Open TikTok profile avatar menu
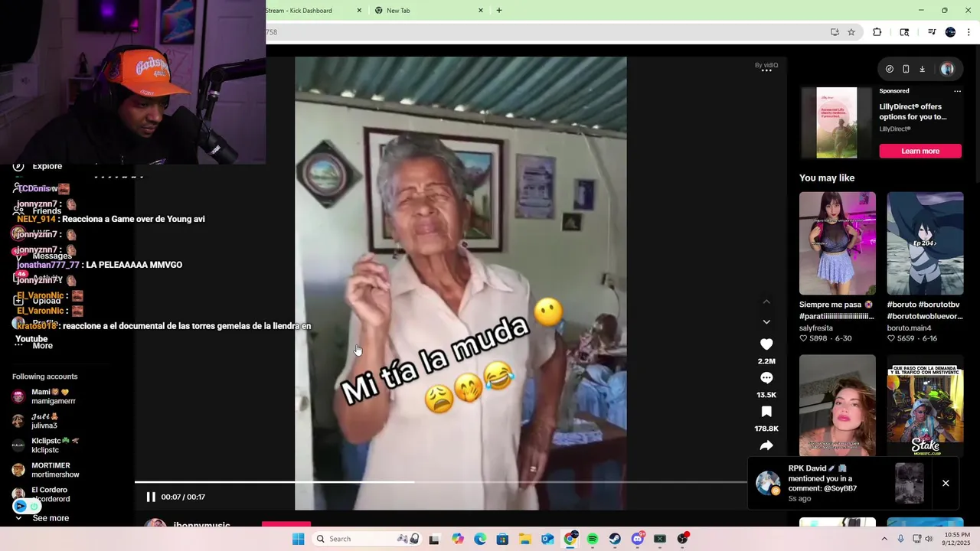Screen dimensions: 980x551 click(947, 69)
